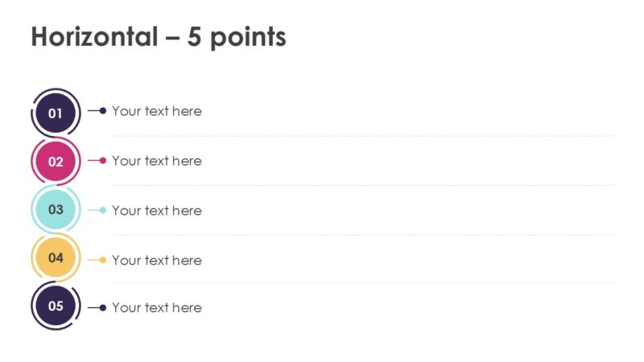Select the yellow circle numbered 04
Viewport: 644px width, 362px height.
tap(56, 258)
